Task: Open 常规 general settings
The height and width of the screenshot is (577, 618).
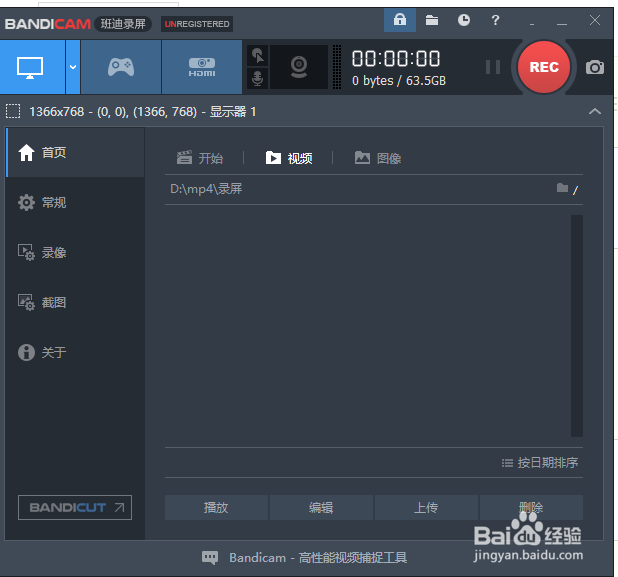Action: [75, 203]
